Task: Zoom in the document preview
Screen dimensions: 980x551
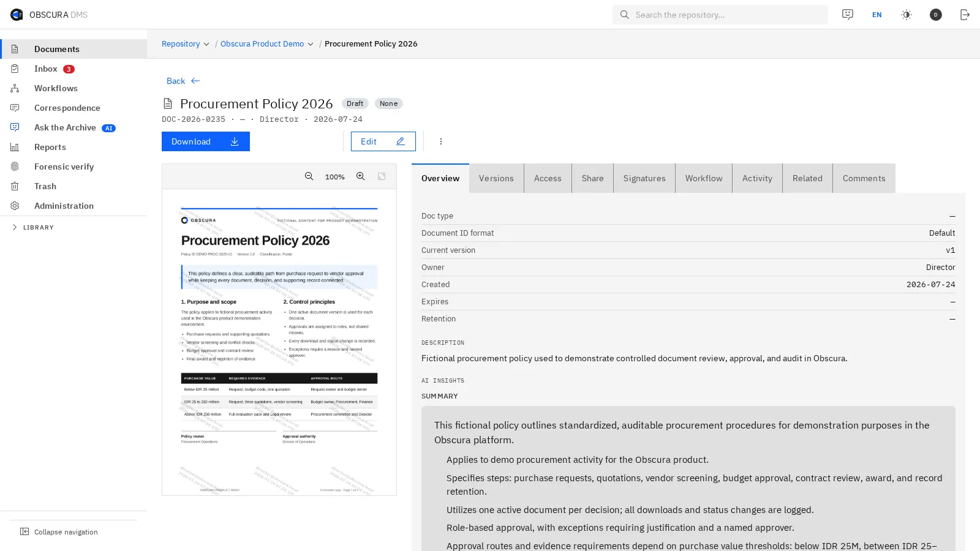Action: click(361, 176)
